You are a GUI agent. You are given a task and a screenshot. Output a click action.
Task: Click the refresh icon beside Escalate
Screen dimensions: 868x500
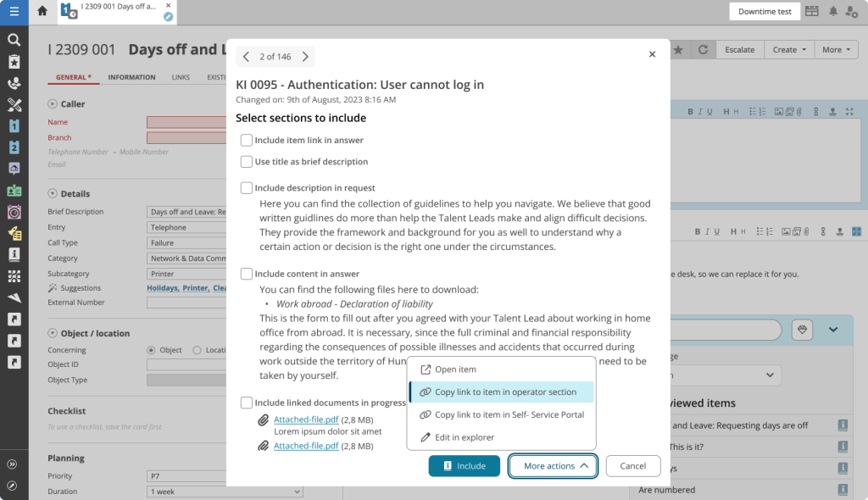[x=703, y=50]
